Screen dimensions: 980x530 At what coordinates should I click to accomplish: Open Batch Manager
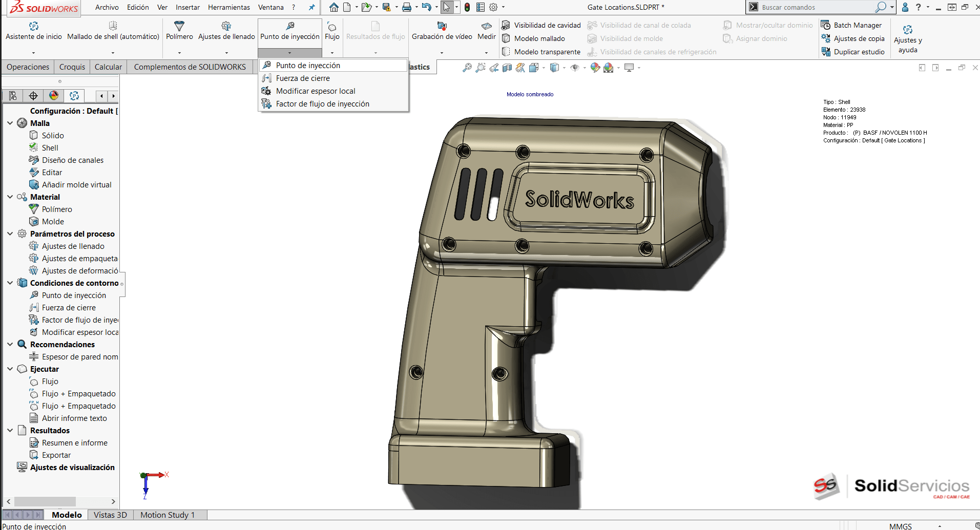click(852, 25)
